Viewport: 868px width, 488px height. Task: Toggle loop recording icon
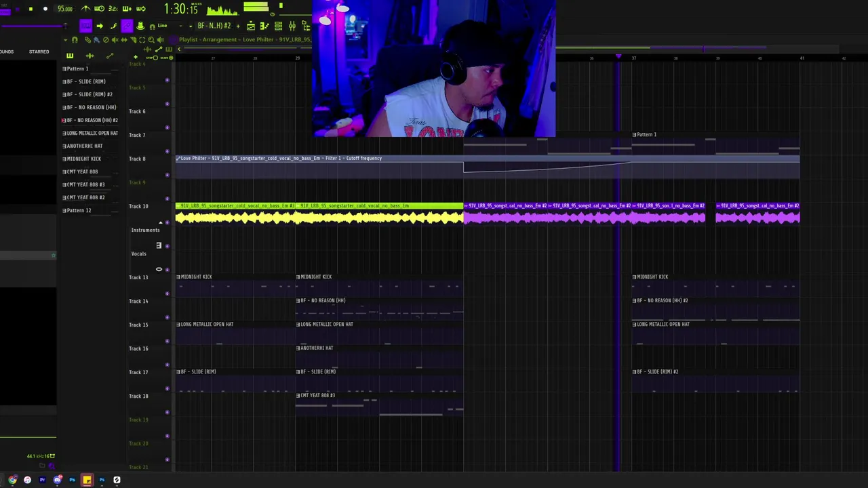(141, 9)
